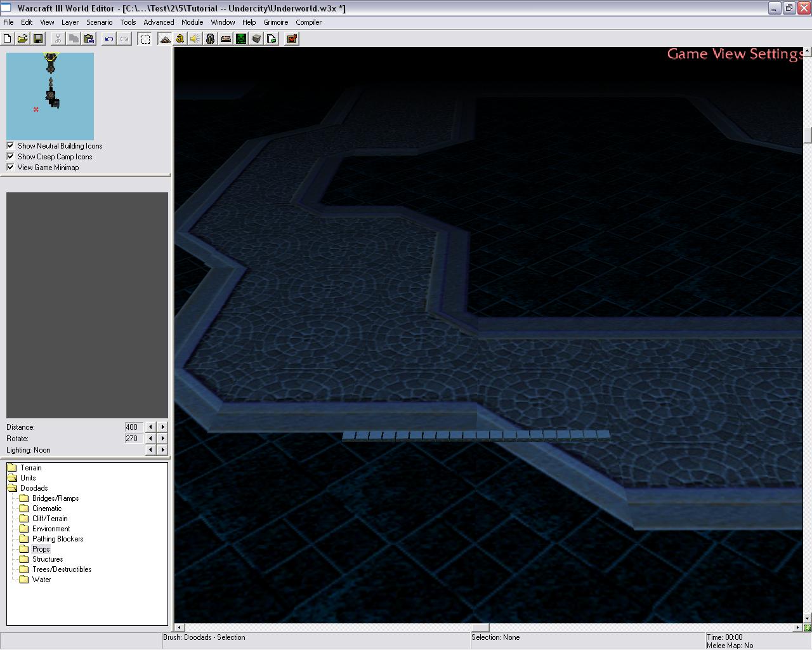Screen dimensions: 812x650
Task: Uncheck Show Neutral Building Icons
Action: tap(10, 145)
